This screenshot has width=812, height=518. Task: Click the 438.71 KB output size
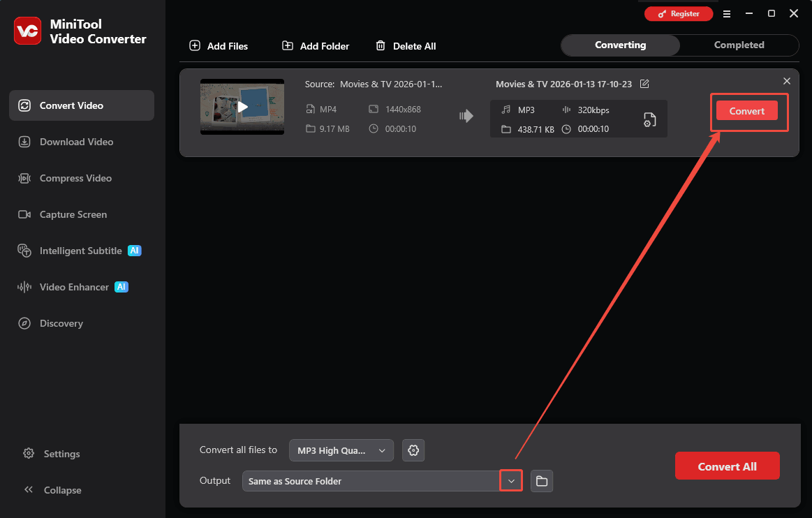(536, 130)
